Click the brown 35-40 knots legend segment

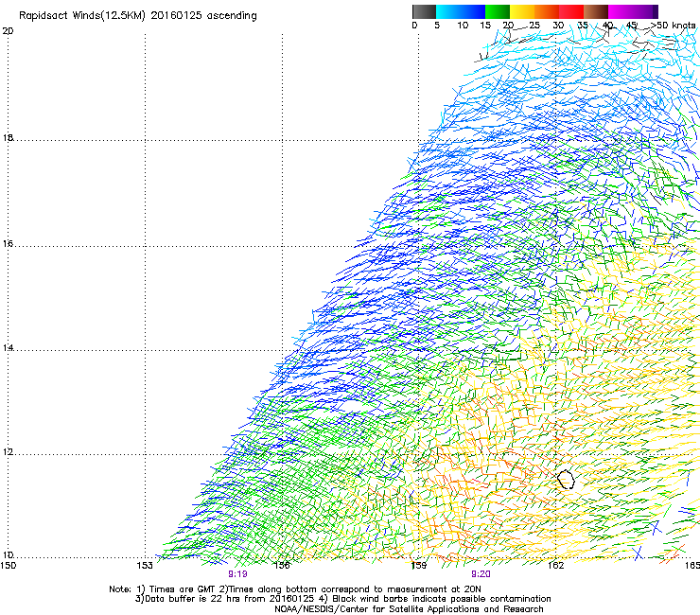point(596,11)
